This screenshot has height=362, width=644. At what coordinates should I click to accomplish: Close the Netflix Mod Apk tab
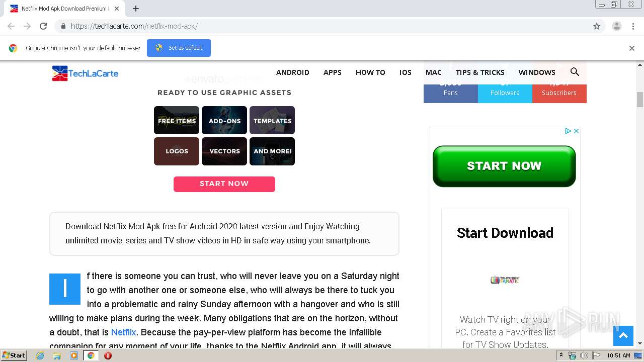[x=116, y=9]
